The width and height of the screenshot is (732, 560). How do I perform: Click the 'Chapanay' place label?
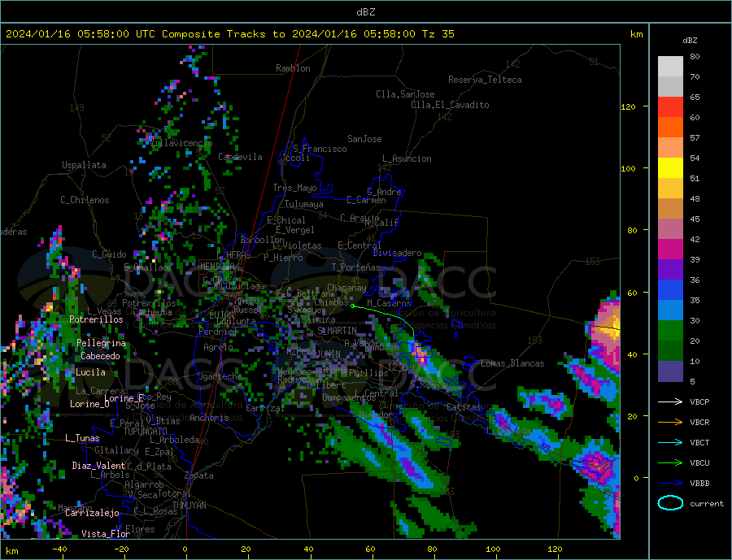346,288
